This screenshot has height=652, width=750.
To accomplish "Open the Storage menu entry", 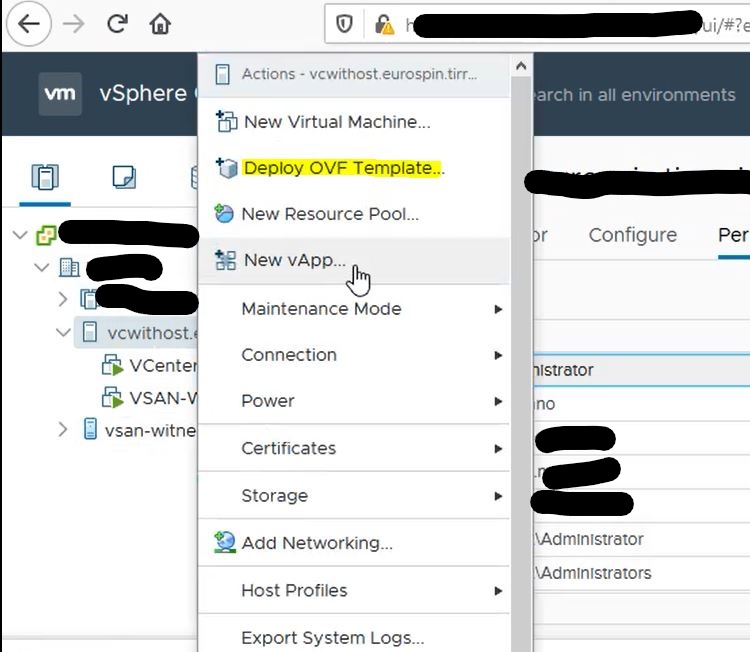I will [x=354, y=496].
